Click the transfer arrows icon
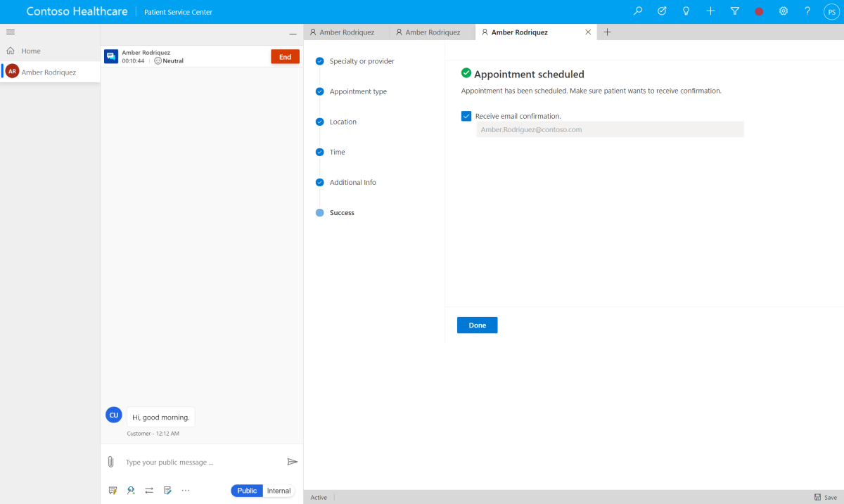The image size is (844, 504). coord(149,491)
